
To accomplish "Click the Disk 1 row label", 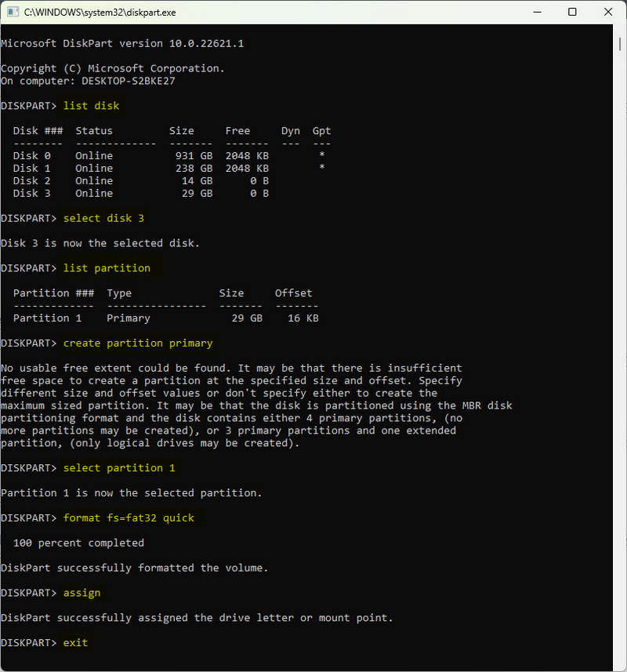I will [31, 168].
